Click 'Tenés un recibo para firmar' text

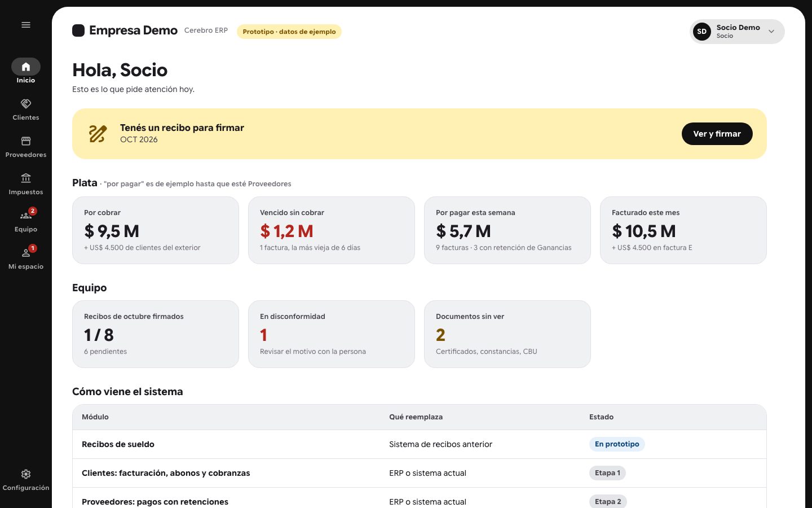point(182,128)
